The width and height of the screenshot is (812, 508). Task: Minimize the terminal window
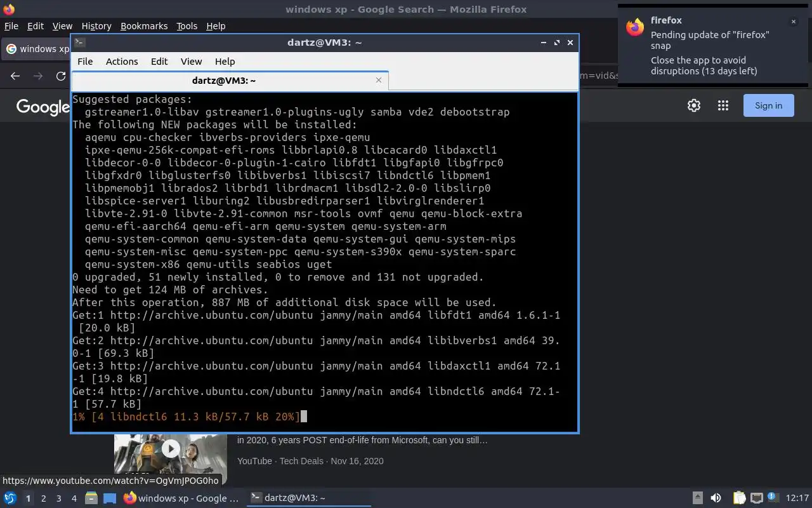(x=544, y=43)
